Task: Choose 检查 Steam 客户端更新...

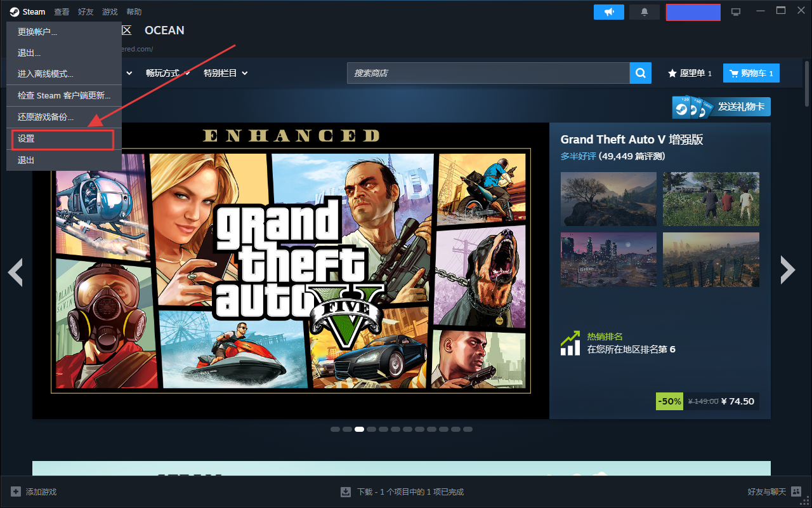Action: [64, 95]
